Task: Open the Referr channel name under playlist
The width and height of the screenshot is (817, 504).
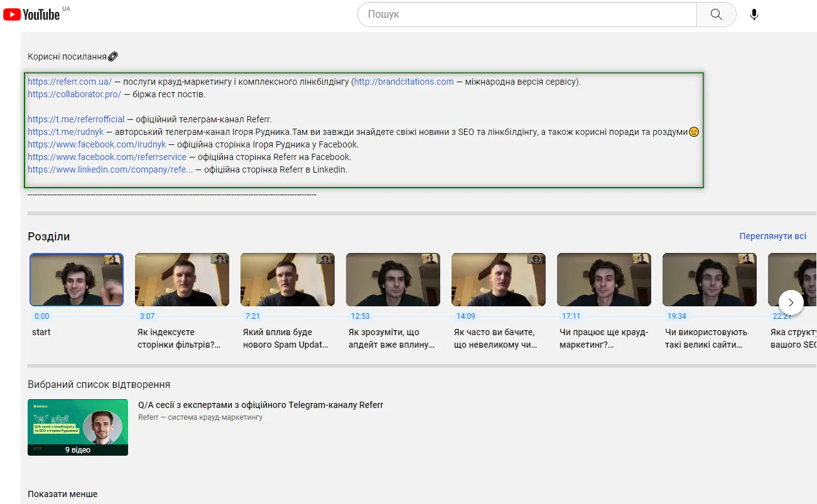Action: [x=200, y=417]
